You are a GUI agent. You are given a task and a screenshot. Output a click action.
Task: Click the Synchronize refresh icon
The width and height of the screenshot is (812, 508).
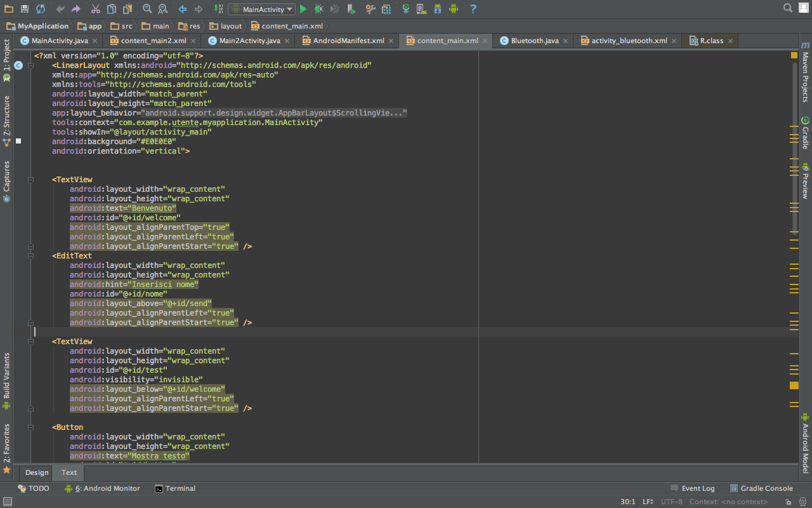(x=41, y=9)
